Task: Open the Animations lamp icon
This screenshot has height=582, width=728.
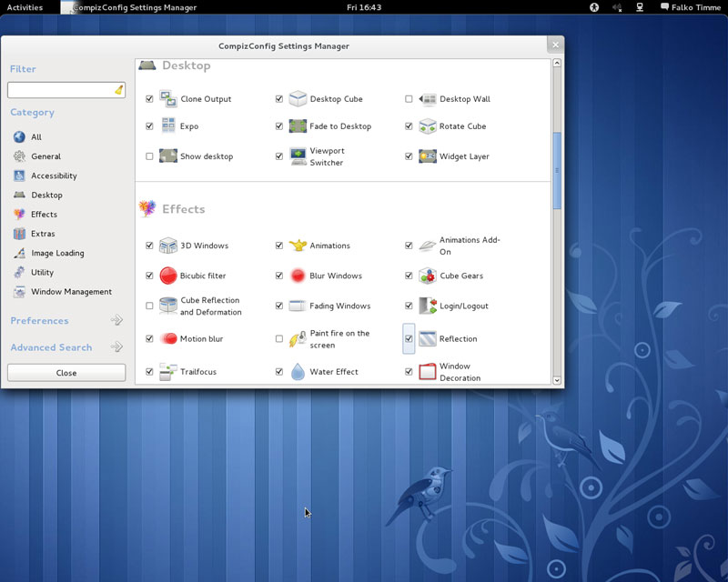Action: pos(298,246)
